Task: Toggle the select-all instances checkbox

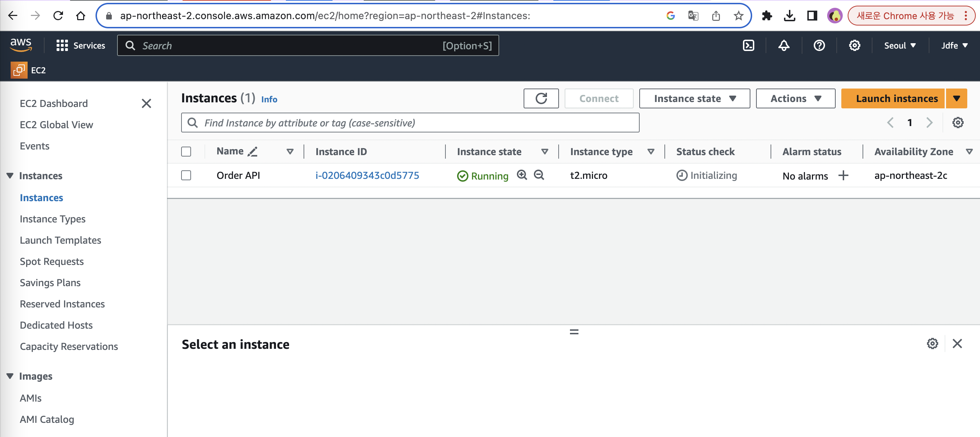Action: (x=186, y=152)
